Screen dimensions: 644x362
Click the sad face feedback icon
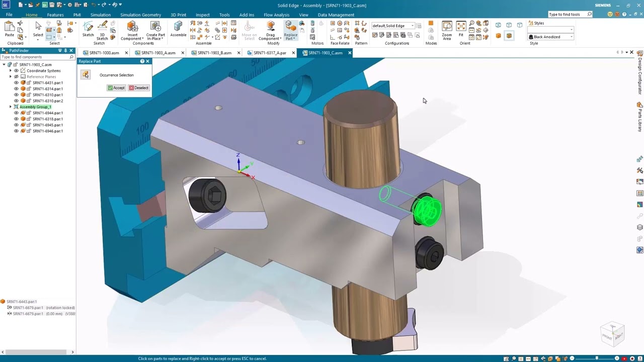point(617,14)
